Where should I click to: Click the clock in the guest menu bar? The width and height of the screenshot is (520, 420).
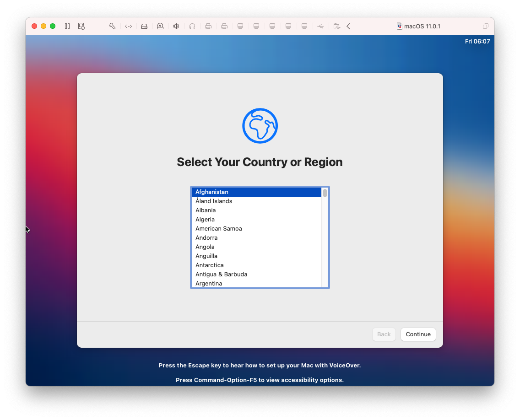point(477,41)
